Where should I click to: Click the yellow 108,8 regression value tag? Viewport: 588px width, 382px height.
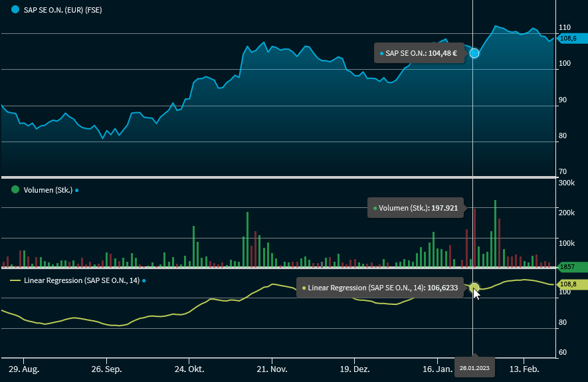570,284
